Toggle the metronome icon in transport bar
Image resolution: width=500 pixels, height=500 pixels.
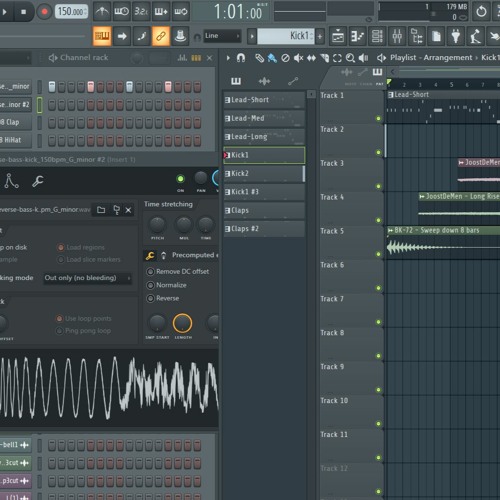[102, 12]
